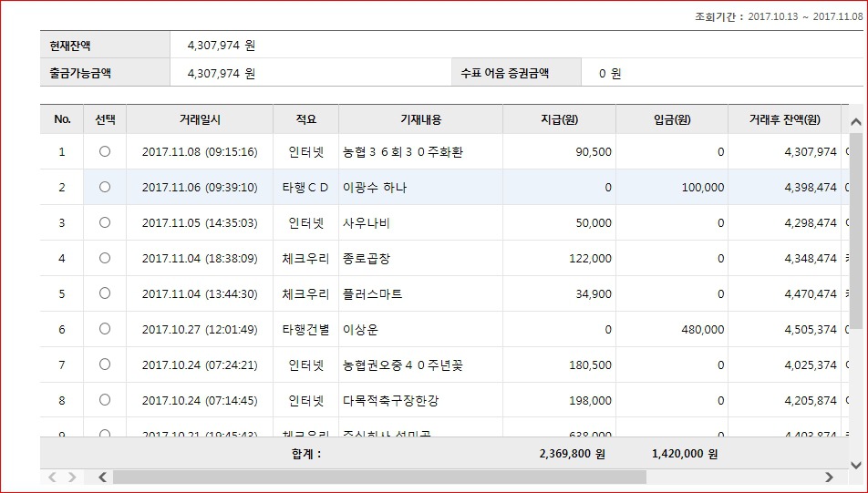Click the date 2017.11.04 (18:38:09)
The width and height of the screenshot is (868, 493).
tap(200, 259)
